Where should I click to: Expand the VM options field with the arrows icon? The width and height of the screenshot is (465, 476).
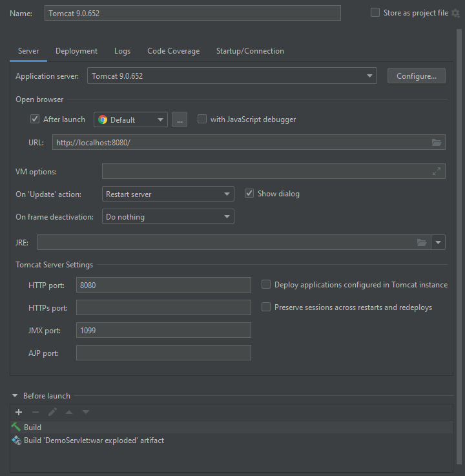point(437,171)
